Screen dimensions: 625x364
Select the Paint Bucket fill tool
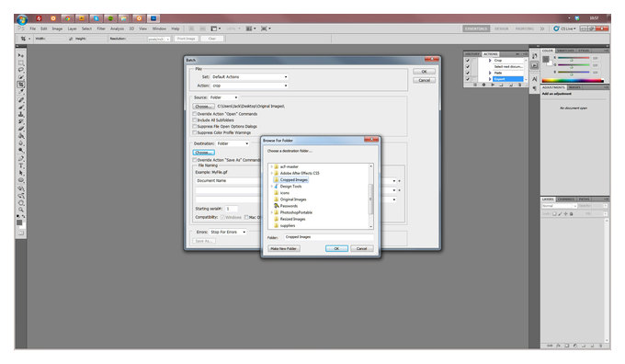[x=21, y=136]
